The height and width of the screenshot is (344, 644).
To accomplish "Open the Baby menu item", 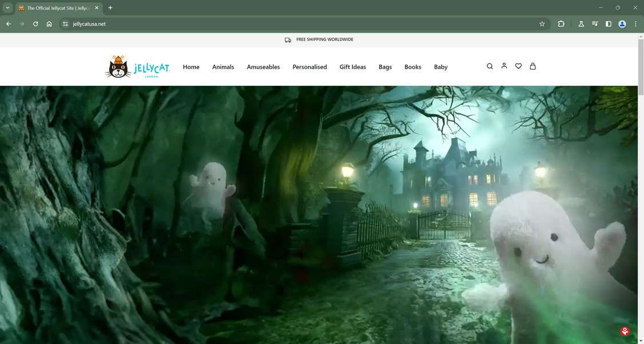I will point(441,67).
